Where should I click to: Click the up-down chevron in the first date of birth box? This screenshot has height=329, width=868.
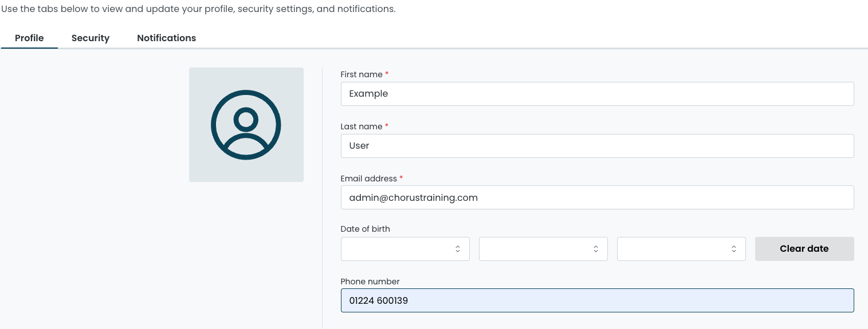457,249
